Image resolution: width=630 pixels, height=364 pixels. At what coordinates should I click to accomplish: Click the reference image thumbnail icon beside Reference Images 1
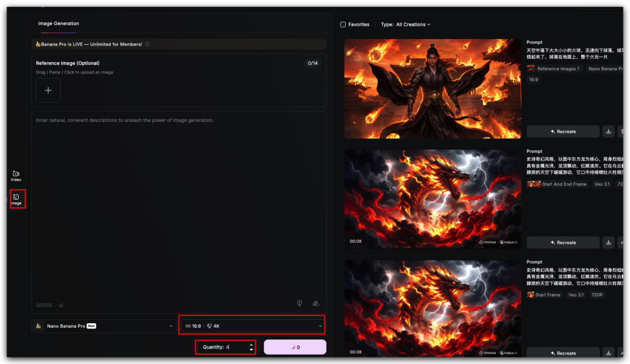531,69
